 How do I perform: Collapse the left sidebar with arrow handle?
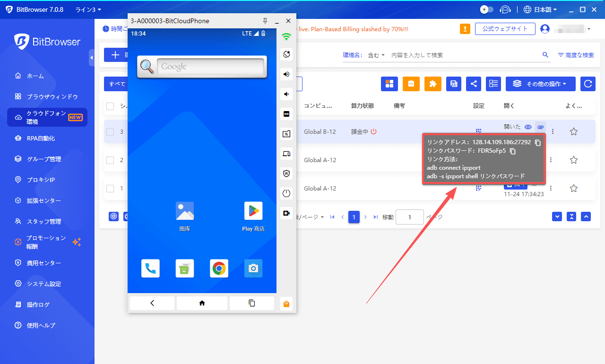[x=91, y=58]
